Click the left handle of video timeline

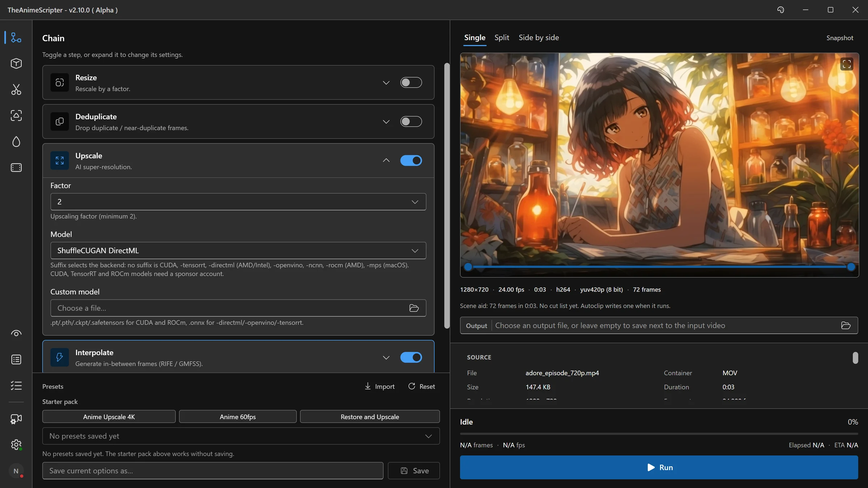[x=468, y=267]
